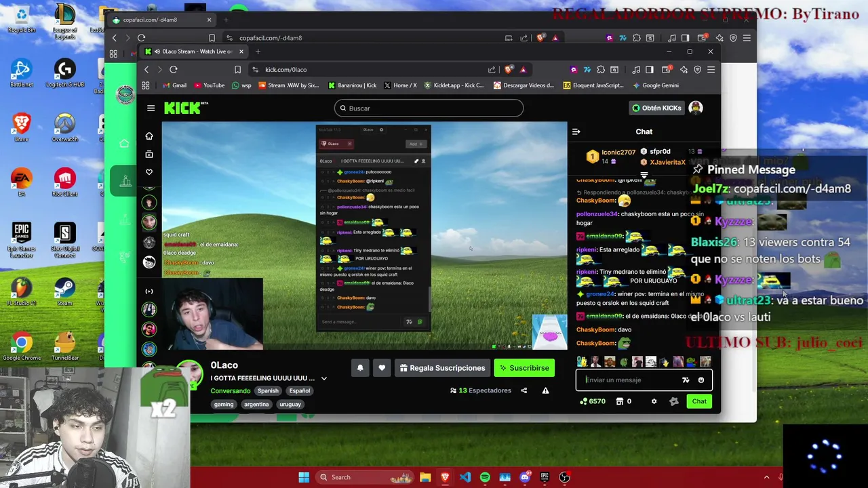
Task: Open Kick Following heart sidebar icon
Action: pyautogui.click(x=149, y=172)
